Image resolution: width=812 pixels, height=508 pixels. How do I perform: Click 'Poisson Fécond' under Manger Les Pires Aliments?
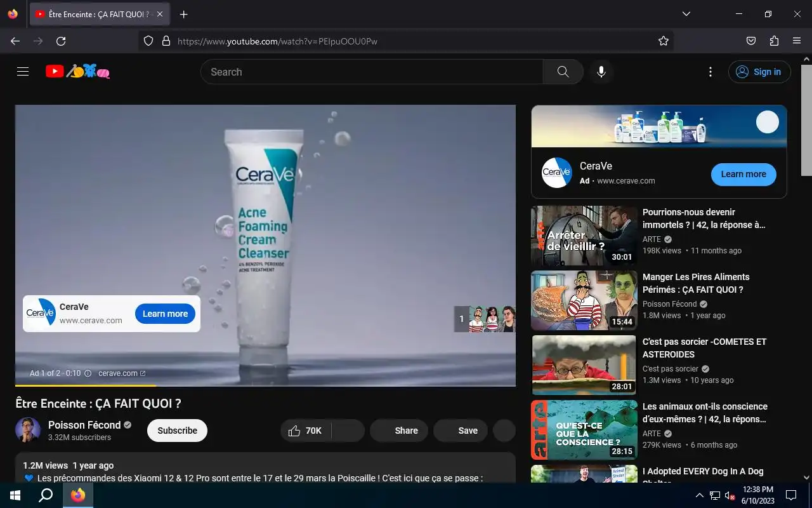coord(669,304)
